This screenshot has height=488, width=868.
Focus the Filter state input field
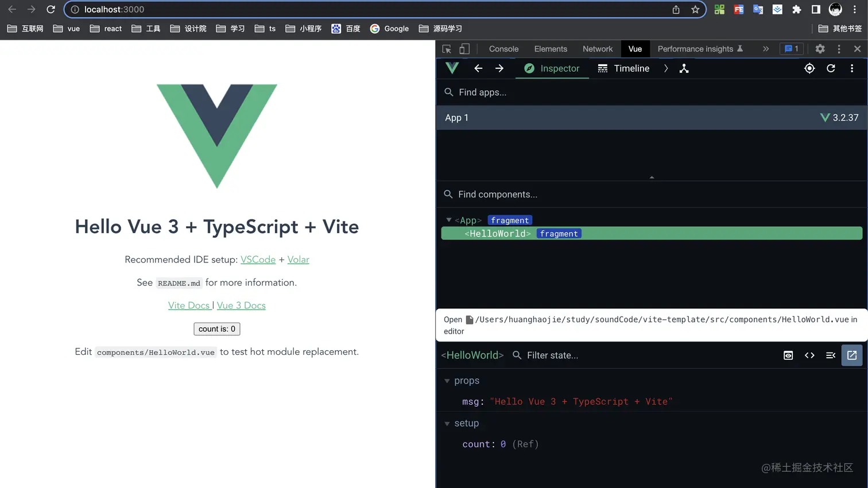point(643,355)
